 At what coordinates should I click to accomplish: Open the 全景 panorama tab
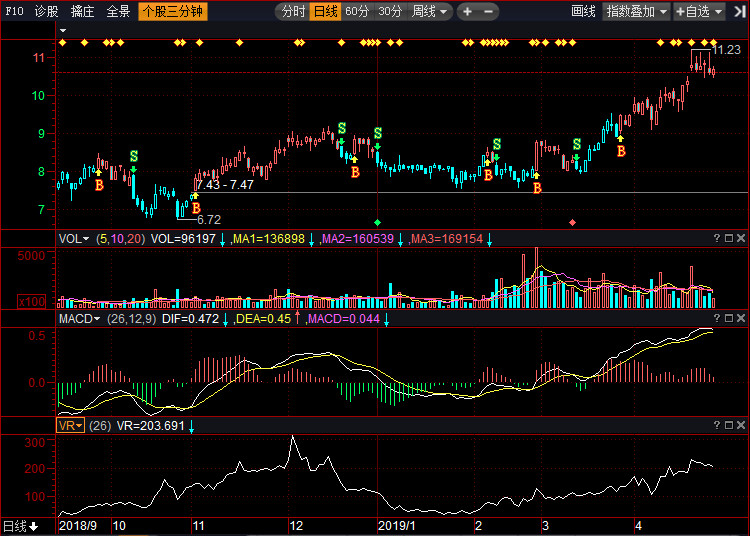tap(118, 12)
